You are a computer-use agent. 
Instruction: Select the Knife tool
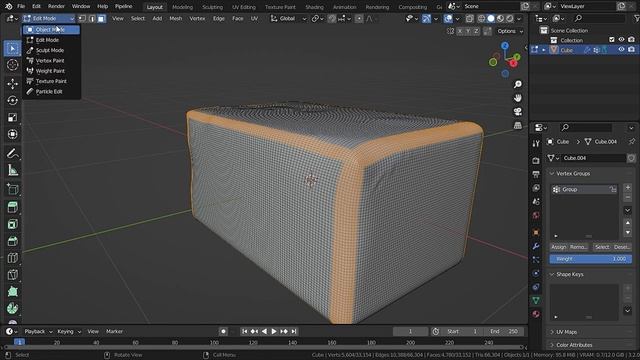click(x=12, y=274)
